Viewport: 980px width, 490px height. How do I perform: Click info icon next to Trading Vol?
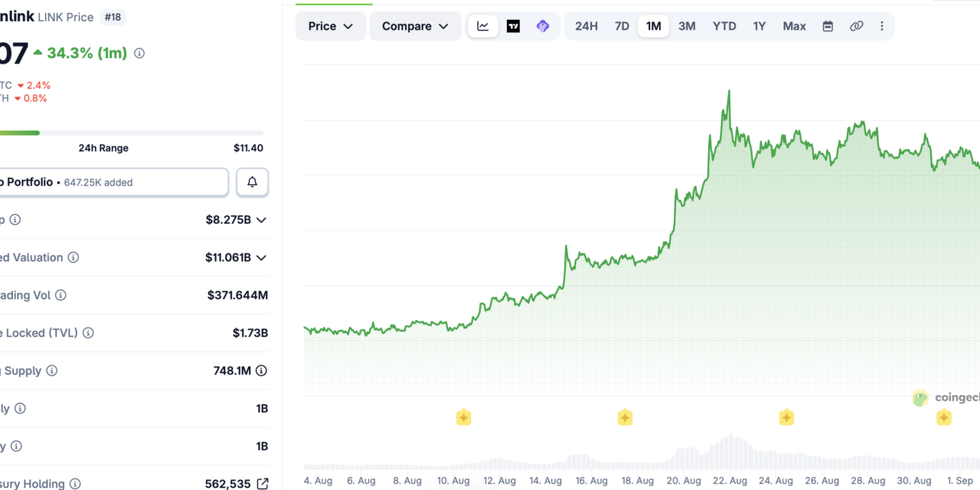pyautogui.click(x=60, y=295)
